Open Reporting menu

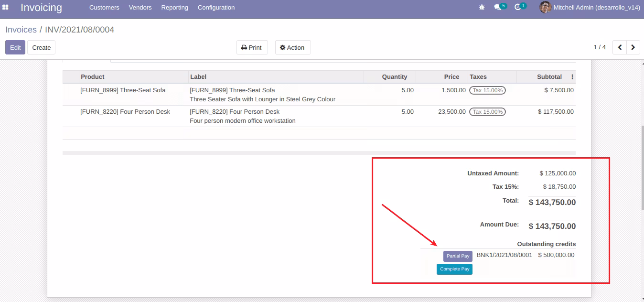175,8
